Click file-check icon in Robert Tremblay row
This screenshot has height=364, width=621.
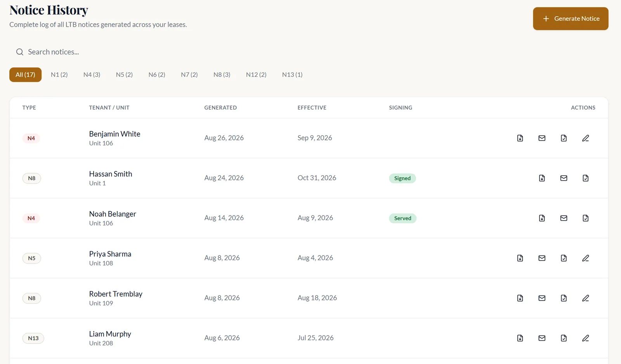click(x=564, y=298)
